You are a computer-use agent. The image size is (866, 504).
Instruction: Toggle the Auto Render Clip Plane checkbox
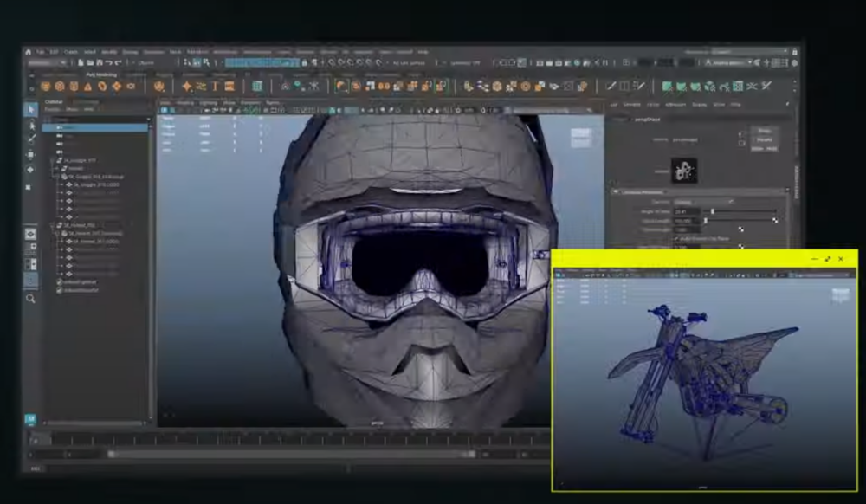pyautogui.click(x=676, y=238)
